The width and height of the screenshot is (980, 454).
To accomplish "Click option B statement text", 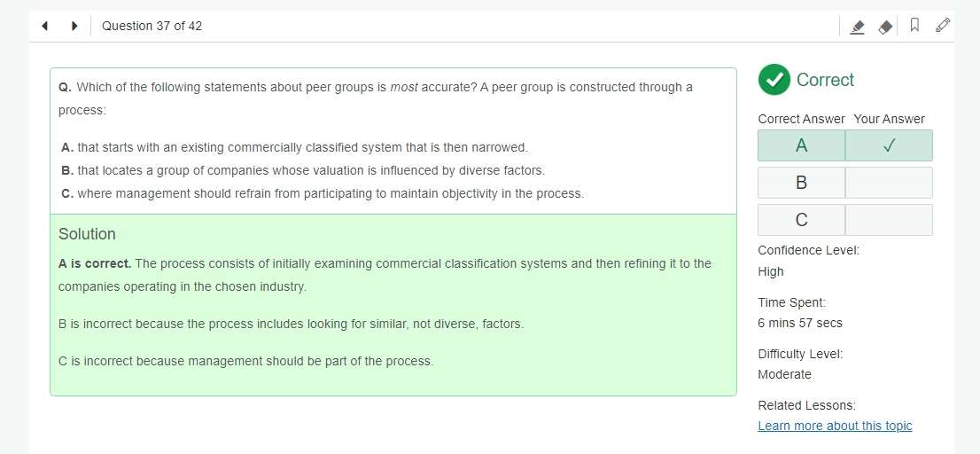I will click(x=311, y=171).
